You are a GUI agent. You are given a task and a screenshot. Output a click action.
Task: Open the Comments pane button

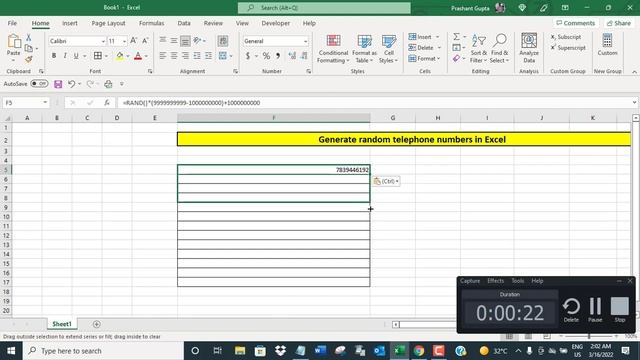[x=576, y=23]
